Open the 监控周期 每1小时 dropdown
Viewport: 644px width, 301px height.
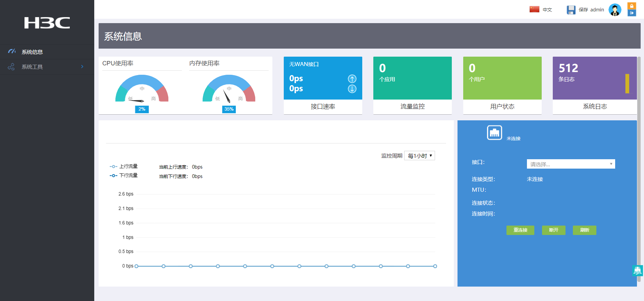(x=420, y=156)
